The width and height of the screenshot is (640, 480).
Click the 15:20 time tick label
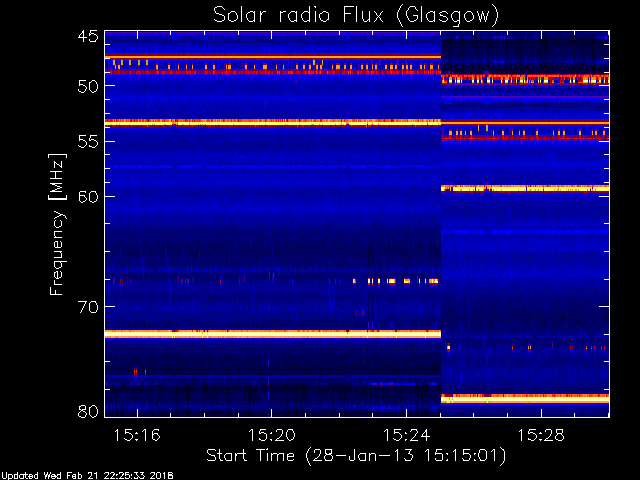point(272,435)
